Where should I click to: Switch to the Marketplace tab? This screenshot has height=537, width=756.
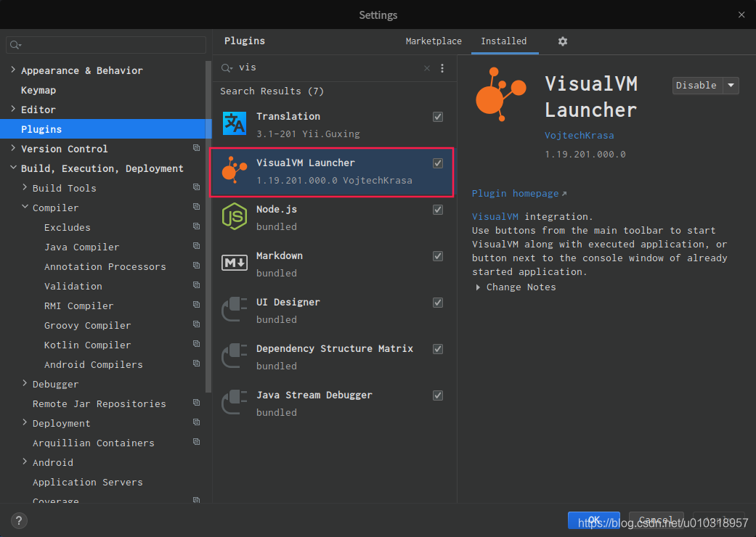click(434, 41)
